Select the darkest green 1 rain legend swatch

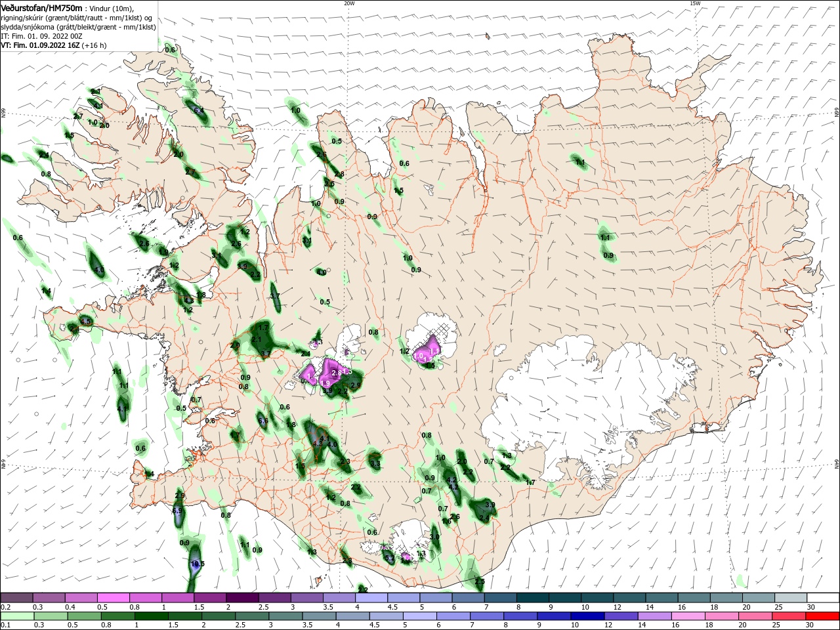151,616
